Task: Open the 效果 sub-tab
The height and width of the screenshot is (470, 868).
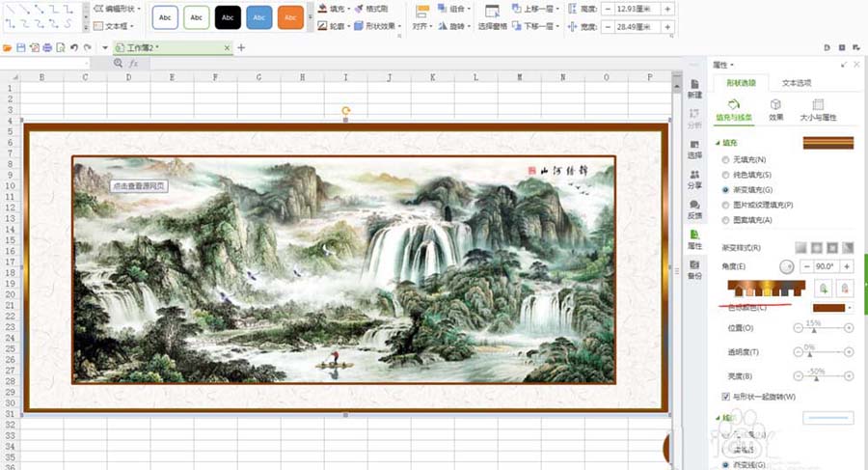Action: [x=776, y=110]
